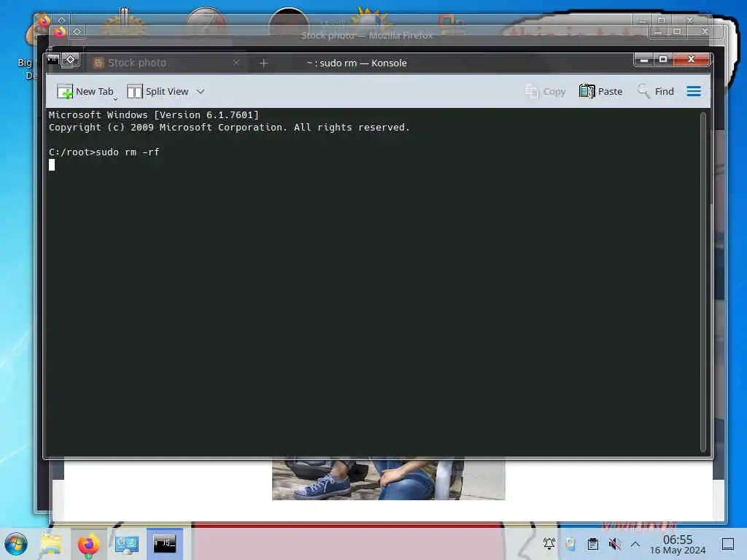This screenshot has height=560, width=747.
Task: Maximize the Stock photo Firefox window
Action: point(677,32)
